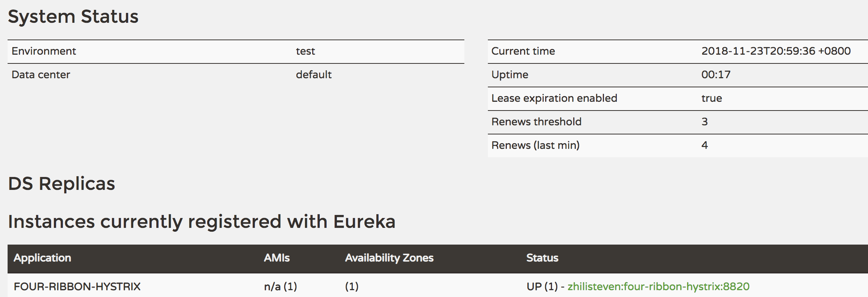Select the AMIs column header
Image resolution: width=868 pixels, height=297 pixels.
(277, 258)
